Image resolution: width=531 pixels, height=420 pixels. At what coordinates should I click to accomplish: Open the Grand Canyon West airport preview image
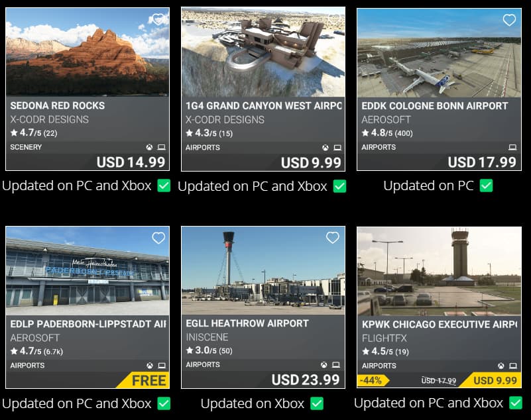[263, 52]
